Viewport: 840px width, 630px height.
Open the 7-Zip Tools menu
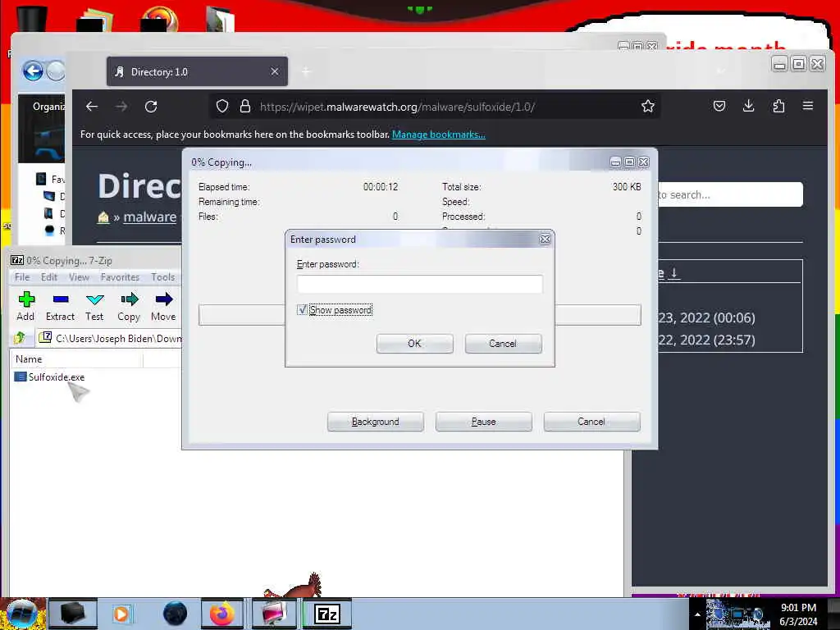[163, 277]
